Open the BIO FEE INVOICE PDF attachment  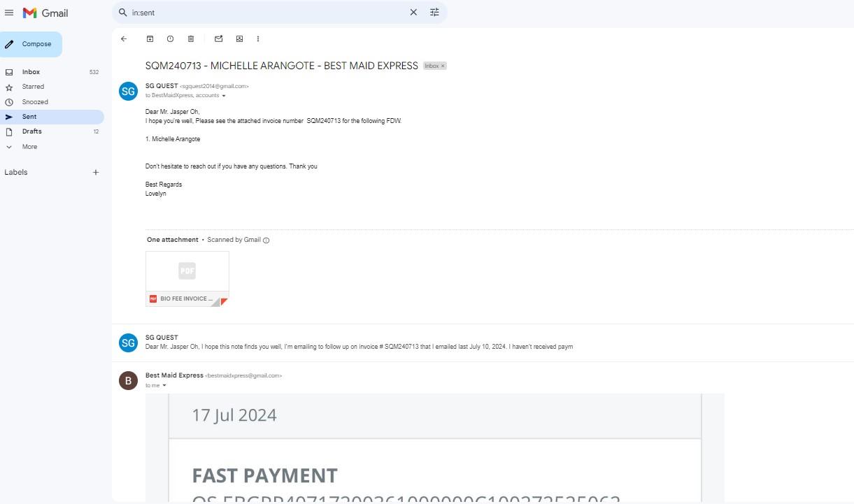pos(187,279)
